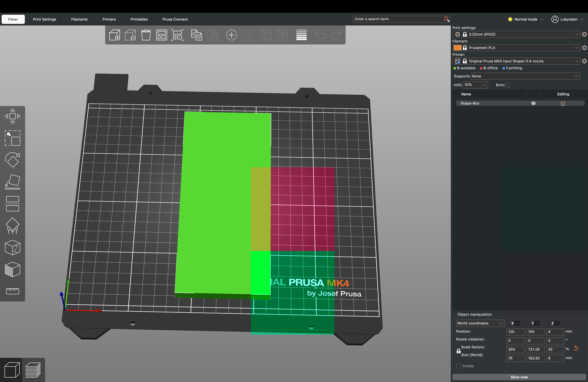Open the Filaments tab
Screen dimensions: 588x382
click(79, 19)
